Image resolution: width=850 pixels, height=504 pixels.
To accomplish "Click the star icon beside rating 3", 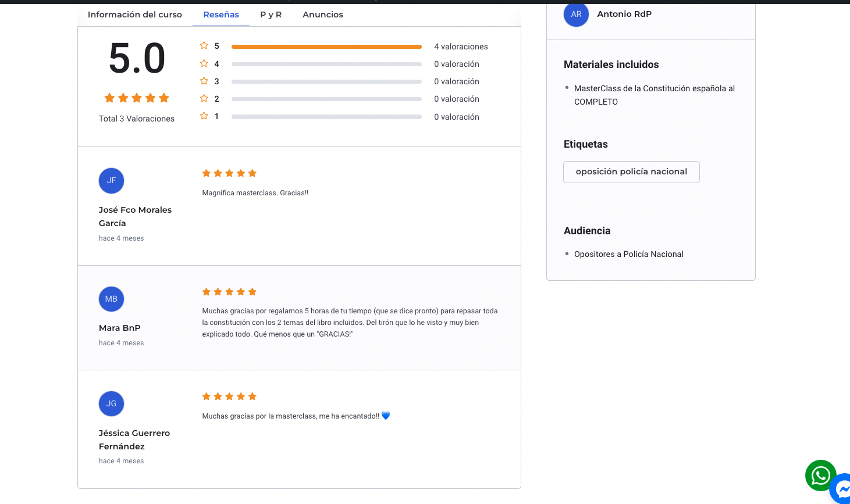I will (204, 81).
